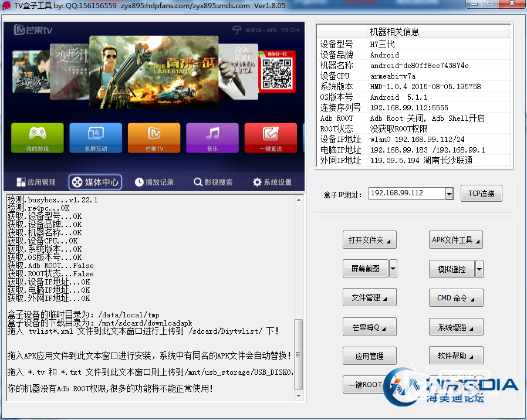Click the log scrollbar up arrow

[x=299, y=200]
